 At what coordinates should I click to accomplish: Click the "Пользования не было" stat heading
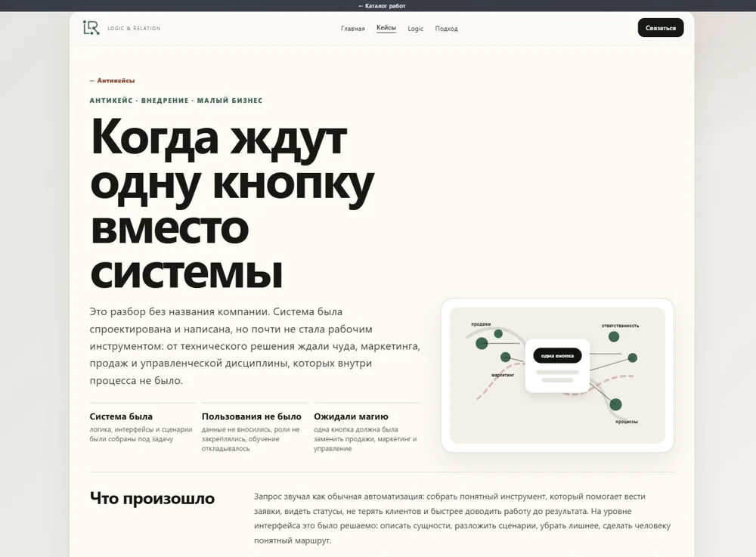[x=251, y=416]
